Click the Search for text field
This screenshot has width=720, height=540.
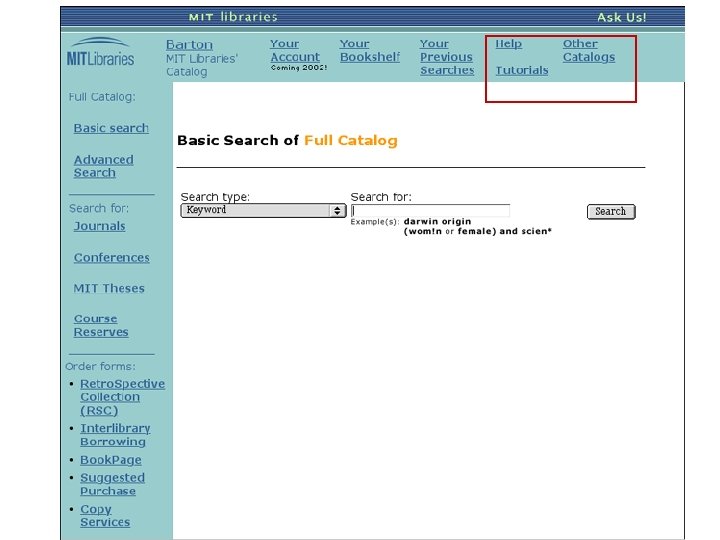[x=430, y=210]
